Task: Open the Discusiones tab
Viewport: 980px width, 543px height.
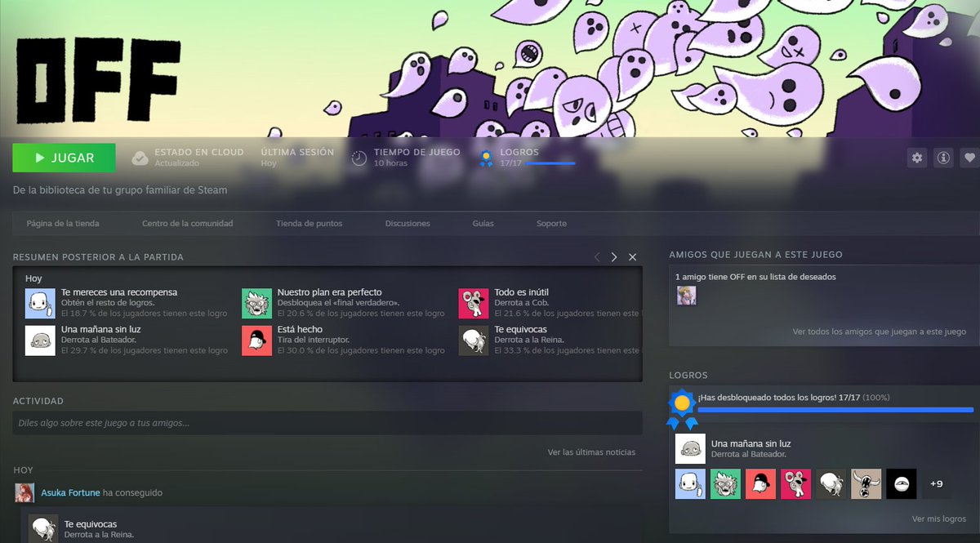Action: point(408,224)
